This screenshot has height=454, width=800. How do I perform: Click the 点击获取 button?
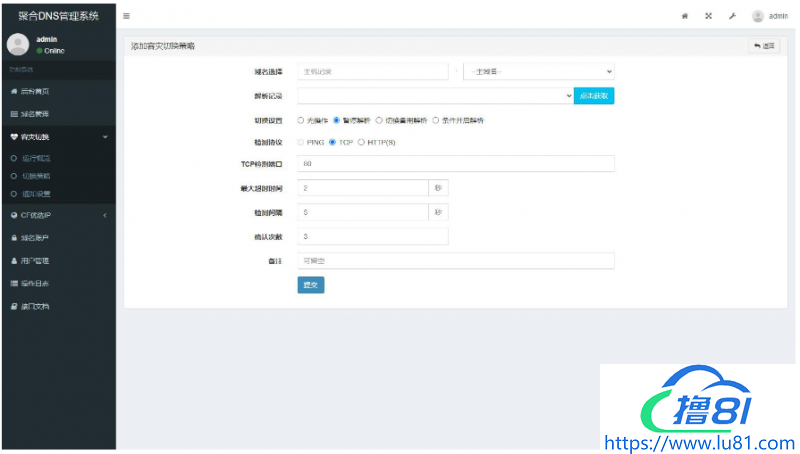click(593, 96)
